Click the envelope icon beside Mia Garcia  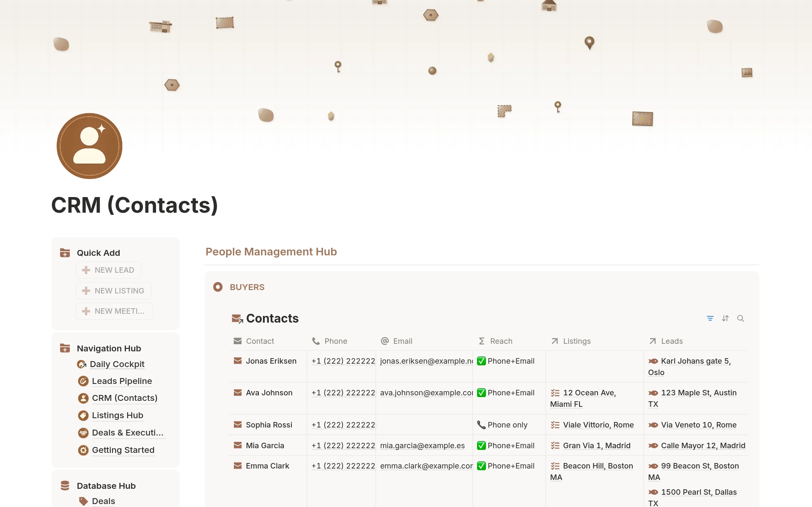click(x=238, y=445)
